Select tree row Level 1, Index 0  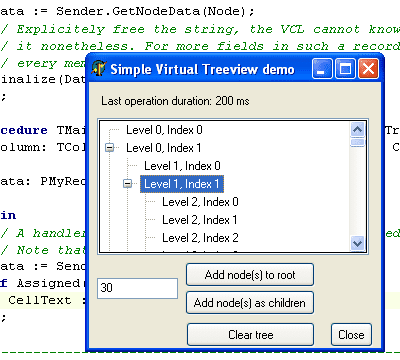click(x=182, y=166)
